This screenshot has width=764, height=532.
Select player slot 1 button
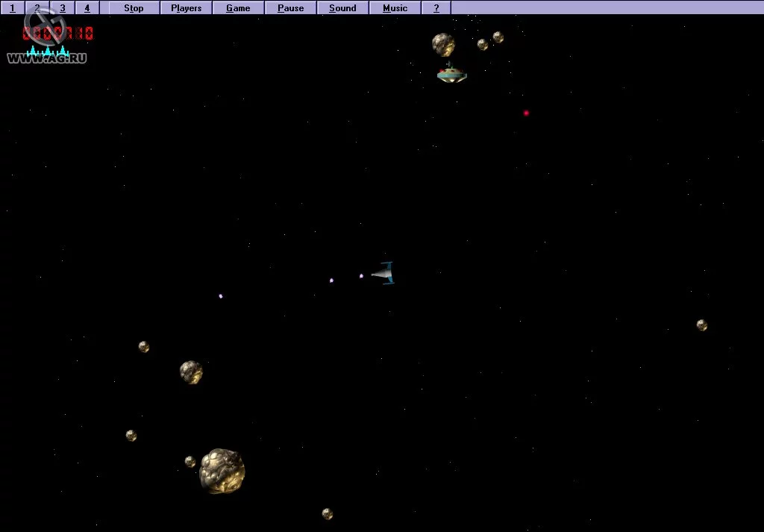[13, 7]
